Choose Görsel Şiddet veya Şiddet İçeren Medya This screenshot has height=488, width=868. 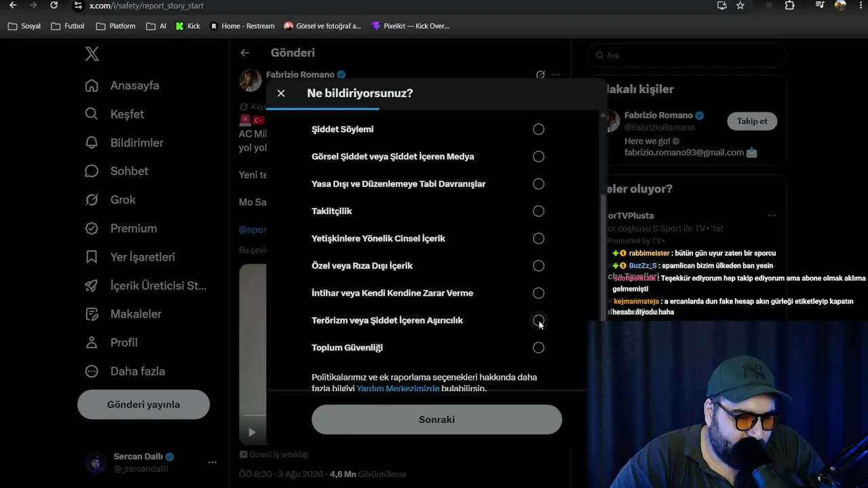coord(538,157)
